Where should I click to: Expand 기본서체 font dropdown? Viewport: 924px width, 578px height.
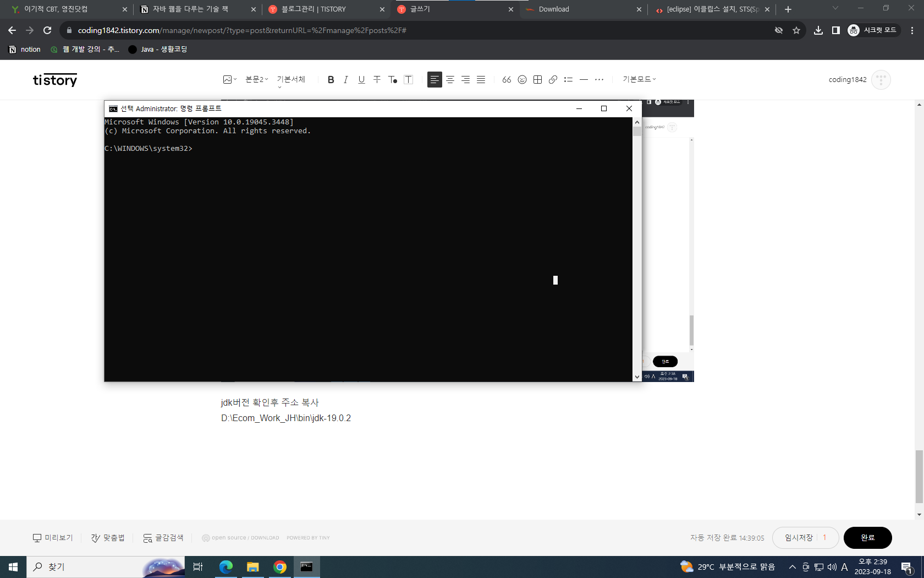[x=291, y=80]
